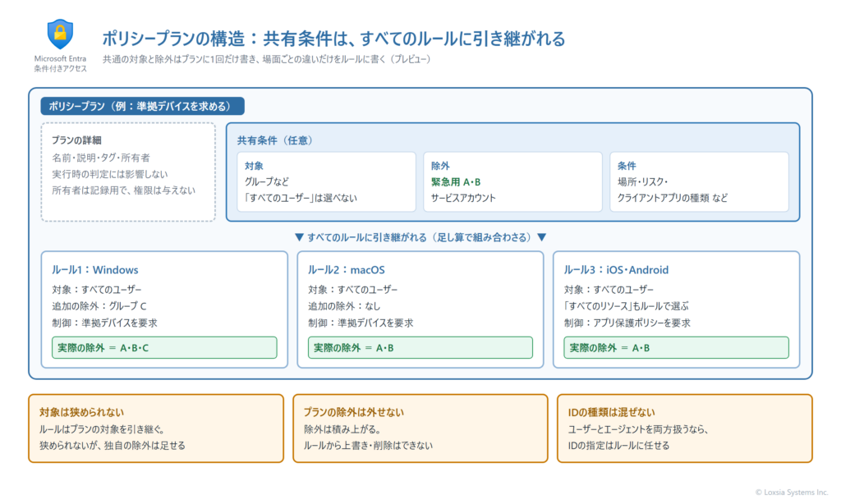Image resolution: width=841 pixels, height=504 pixels.
Task: Click the '対象' card heading under shared conditions
Action: pyautogui.click(x=254, y=166)
